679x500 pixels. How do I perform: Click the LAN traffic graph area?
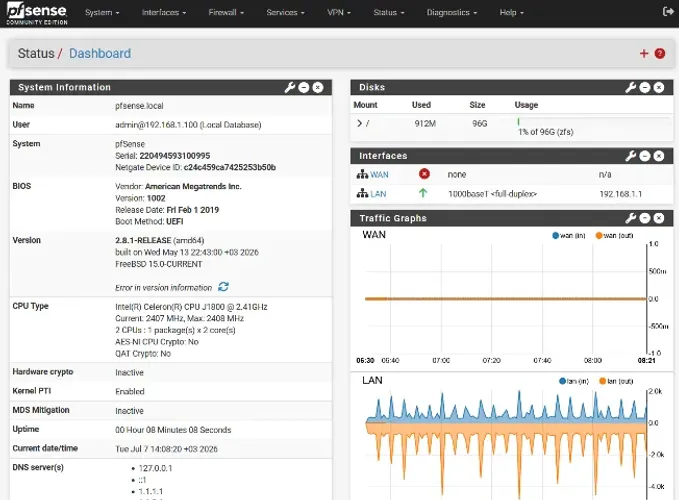505,445
